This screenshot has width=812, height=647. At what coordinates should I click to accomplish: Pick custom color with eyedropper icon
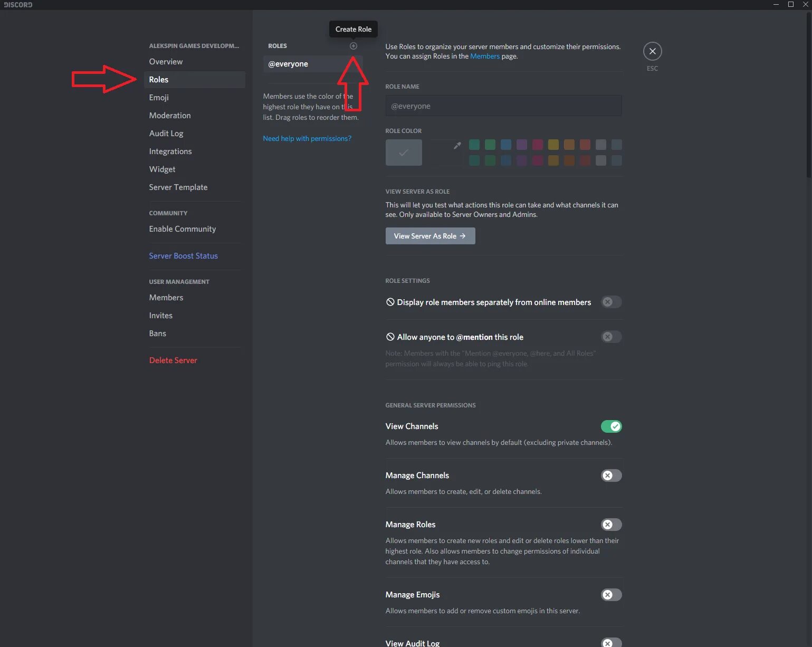457,145
